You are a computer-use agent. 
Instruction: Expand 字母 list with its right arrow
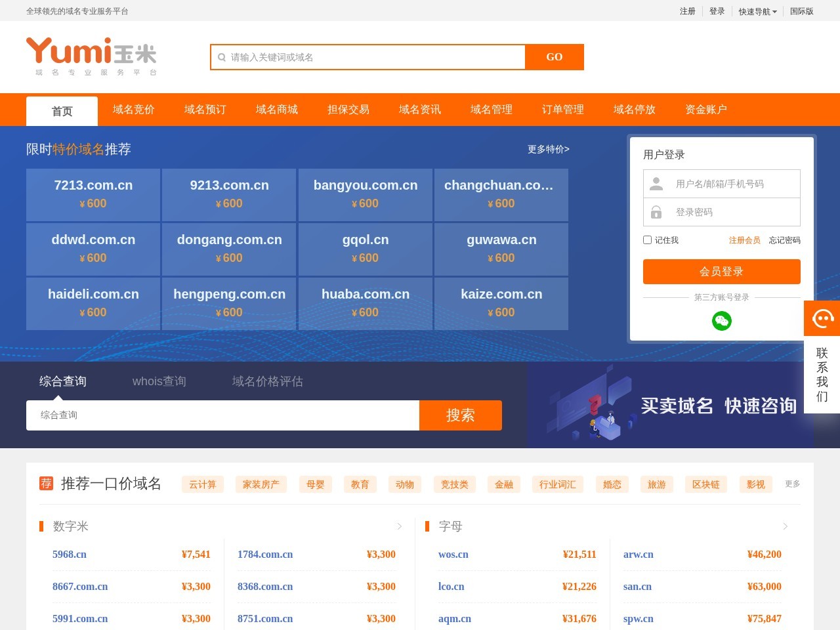pos(785,526)
